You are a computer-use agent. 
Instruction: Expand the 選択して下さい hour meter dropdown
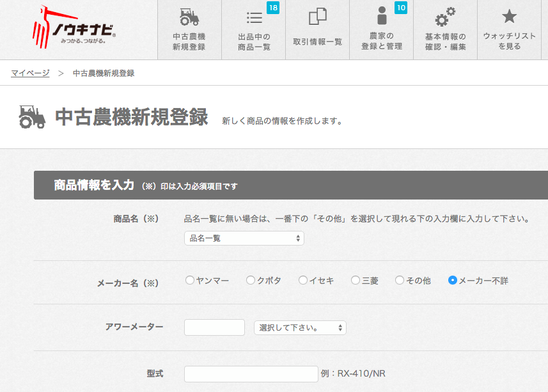click(300, 327)
